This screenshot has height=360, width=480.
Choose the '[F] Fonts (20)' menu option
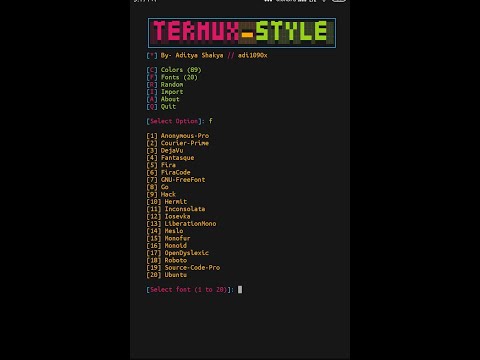pyautogui.click(x=172, y=77)
